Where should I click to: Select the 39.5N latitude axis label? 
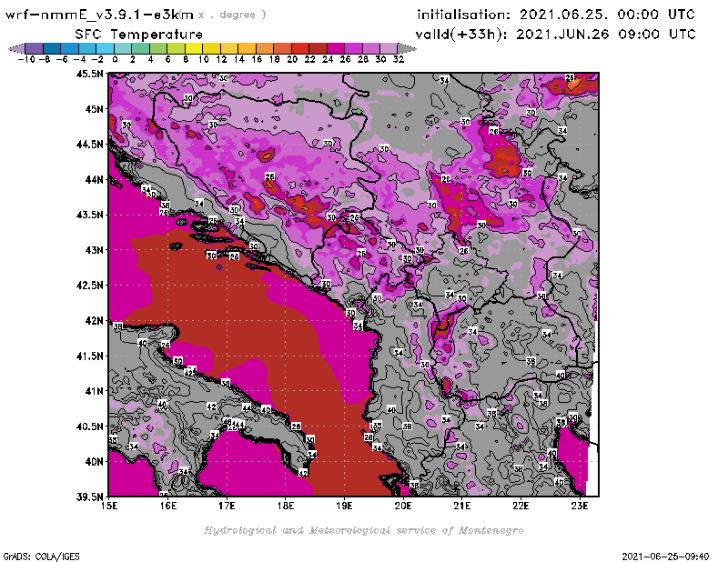pyautogui.click(x=90, y=497)
